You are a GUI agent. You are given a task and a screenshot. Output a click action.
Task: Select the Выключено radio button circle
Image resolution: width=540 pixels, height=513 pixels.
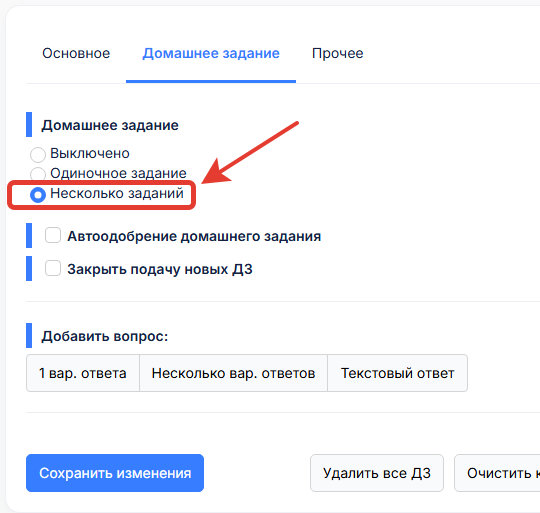(38, 154)
